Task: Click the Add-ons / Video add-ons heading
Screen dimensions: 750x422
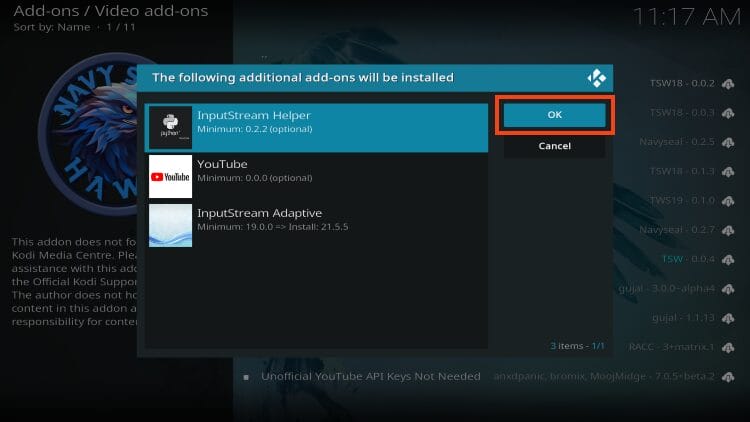Action: point(110,11)
